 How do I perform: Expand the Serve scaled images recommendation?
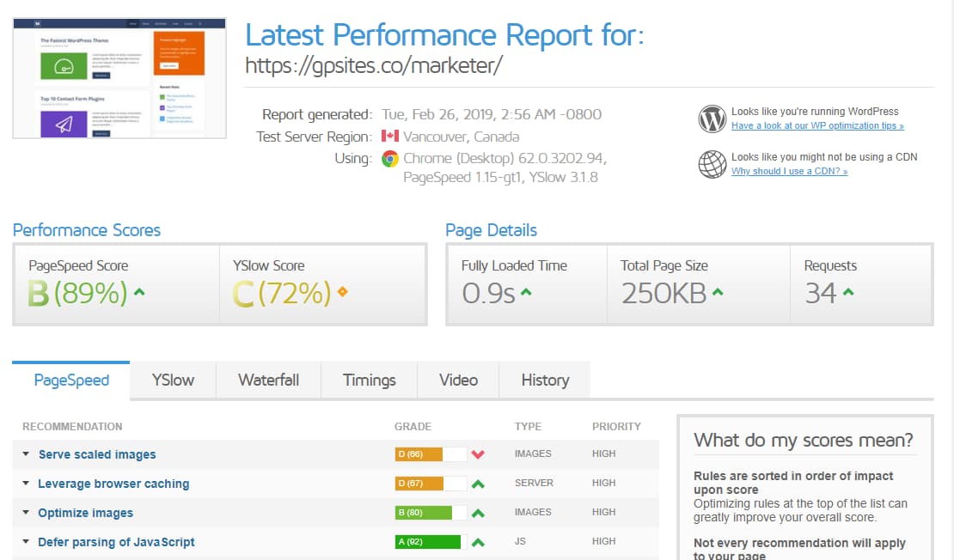pos(96,454)
